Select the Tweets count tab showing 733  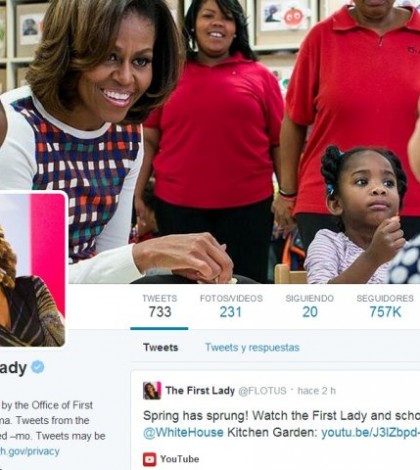160,306
